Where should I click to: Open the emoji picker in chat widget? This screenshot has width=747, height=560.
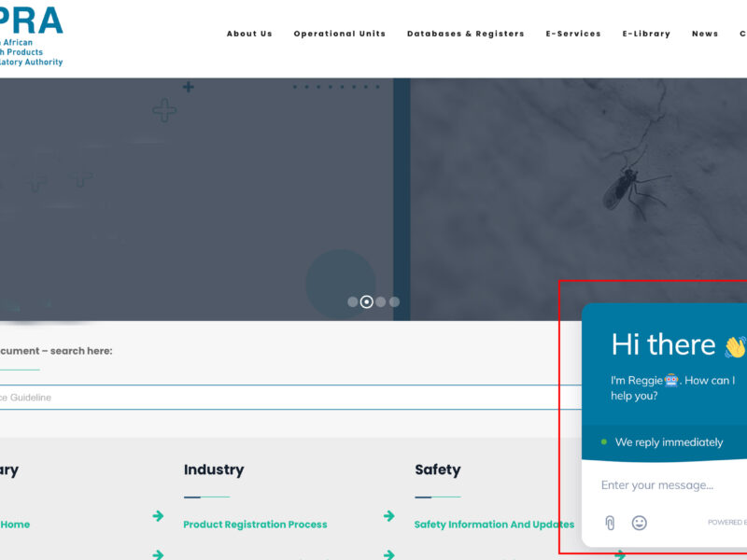pos(640,523)
